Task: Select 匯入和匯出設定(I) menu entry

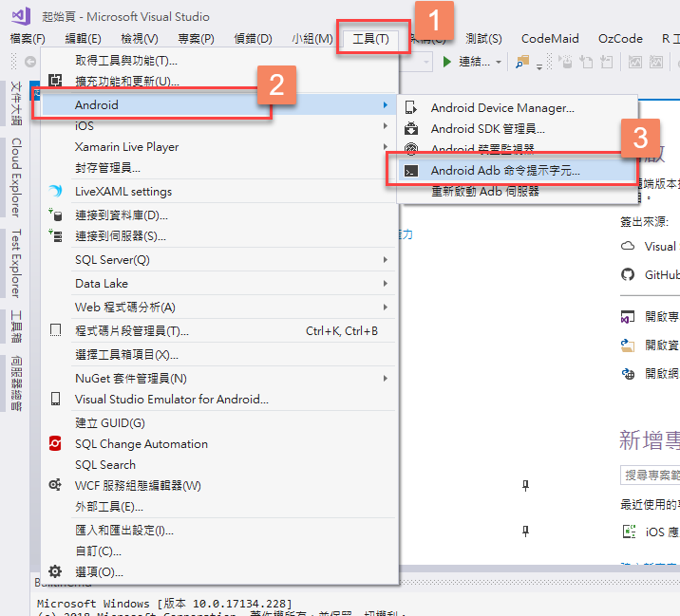Action: tap(220, 531)
